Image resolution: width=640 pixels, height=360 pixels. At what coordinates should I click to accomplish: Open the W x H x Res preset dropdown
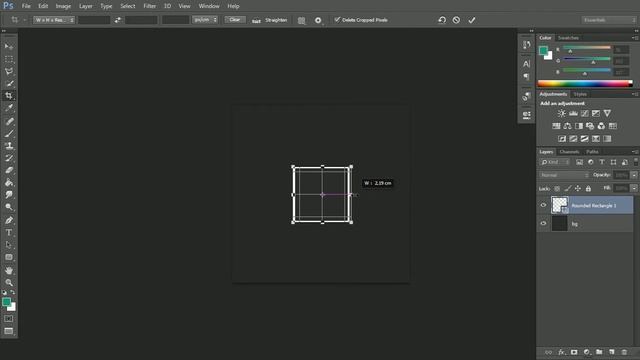54,20
